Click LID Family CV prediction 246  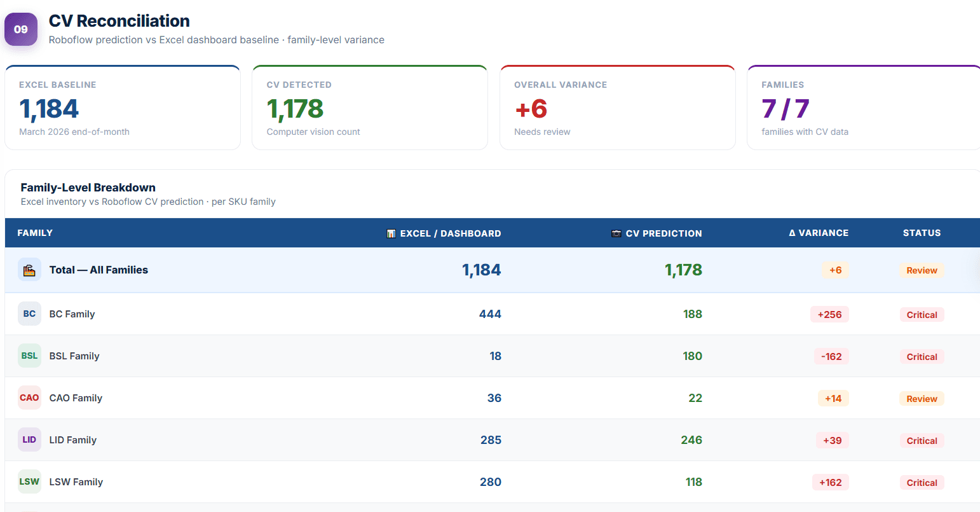tap(691, 439)
